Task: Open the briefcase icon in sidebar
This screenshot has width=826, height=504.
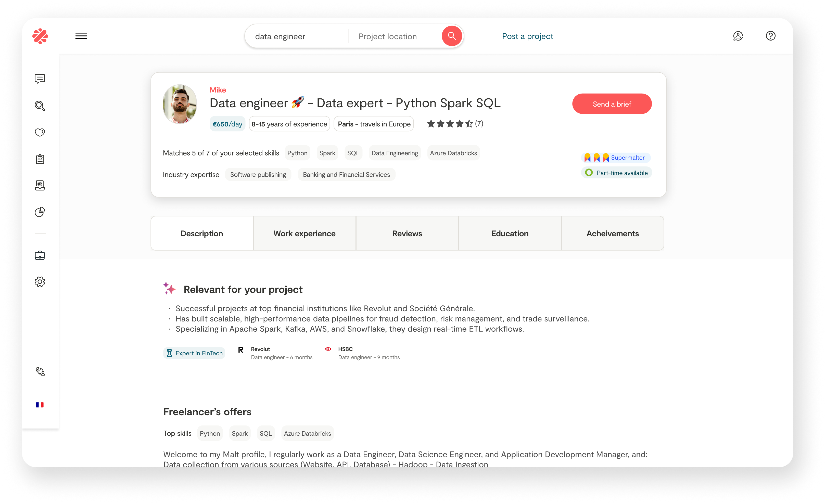Action: [x=40, y=255]
